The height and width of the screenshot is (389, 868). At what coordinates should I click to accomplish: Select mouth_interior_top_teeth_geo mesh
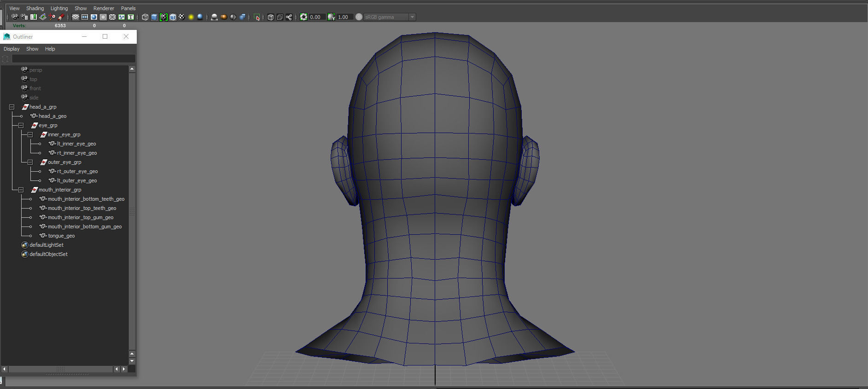point(82,208)
